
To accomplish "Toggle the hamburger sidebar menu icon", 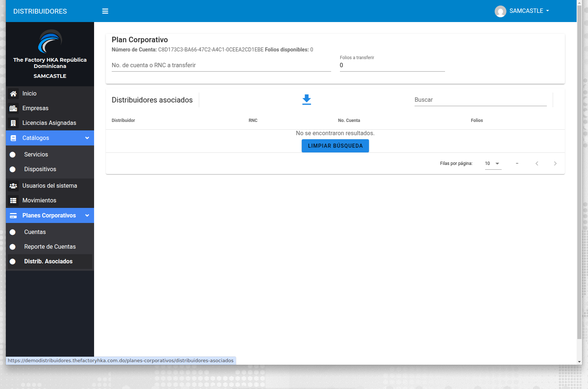I will coord(105,11).
